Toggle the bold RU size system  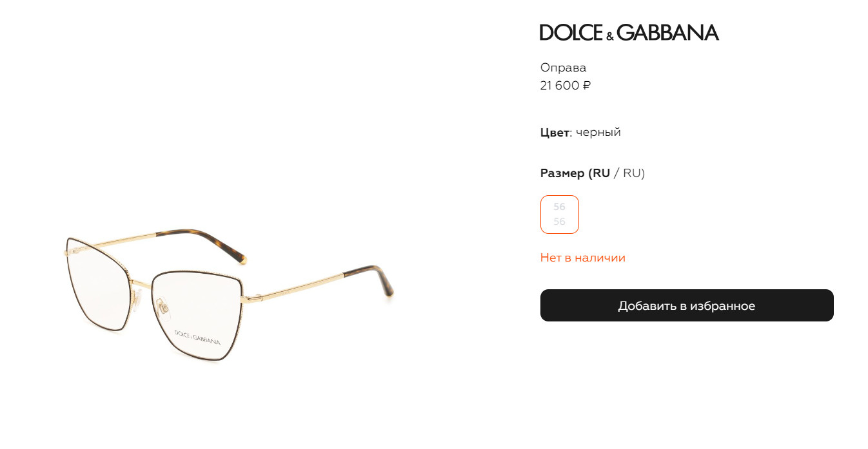click(x=602, y=173)
